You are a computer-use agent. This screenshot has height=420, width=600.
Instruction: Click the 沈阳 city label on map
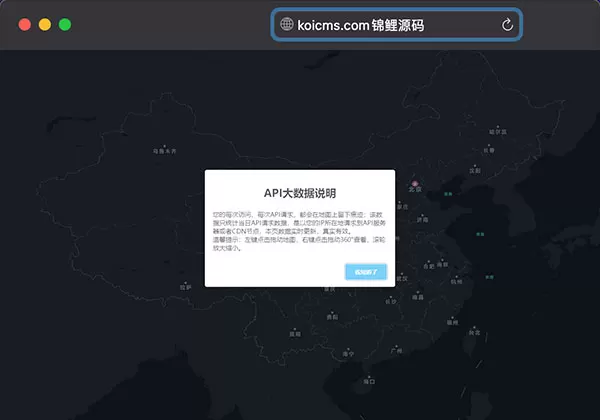coord(475,171)
